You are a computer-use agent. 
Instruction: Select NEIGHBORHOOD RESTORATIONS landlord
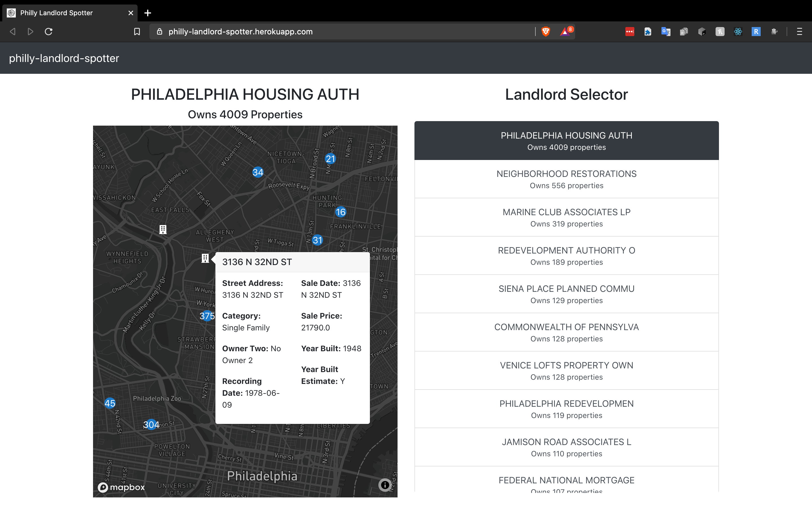[566, 179]
